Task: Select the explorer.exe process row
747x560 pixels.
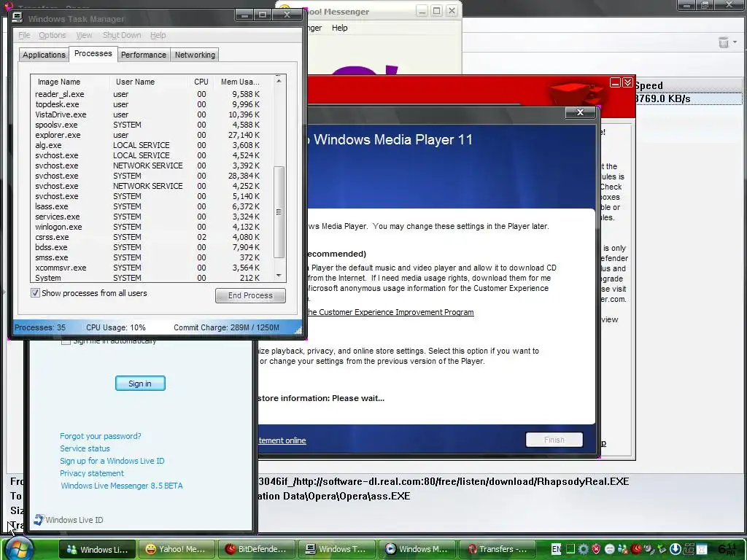Action: pyautogui.click(x=152, y=135)
